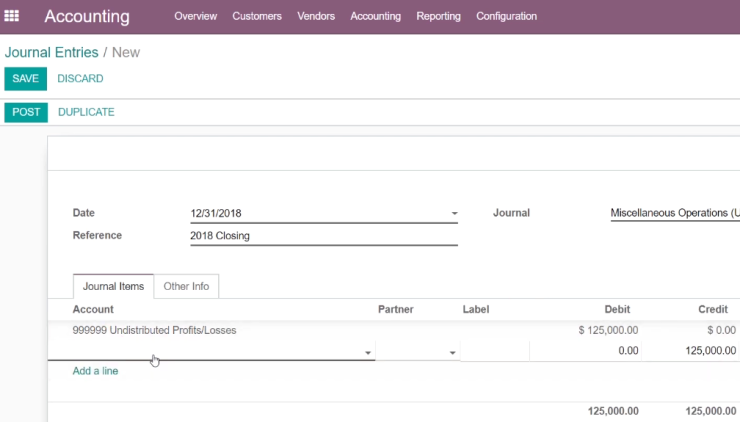Open the Overview menu

coord(195,16)
